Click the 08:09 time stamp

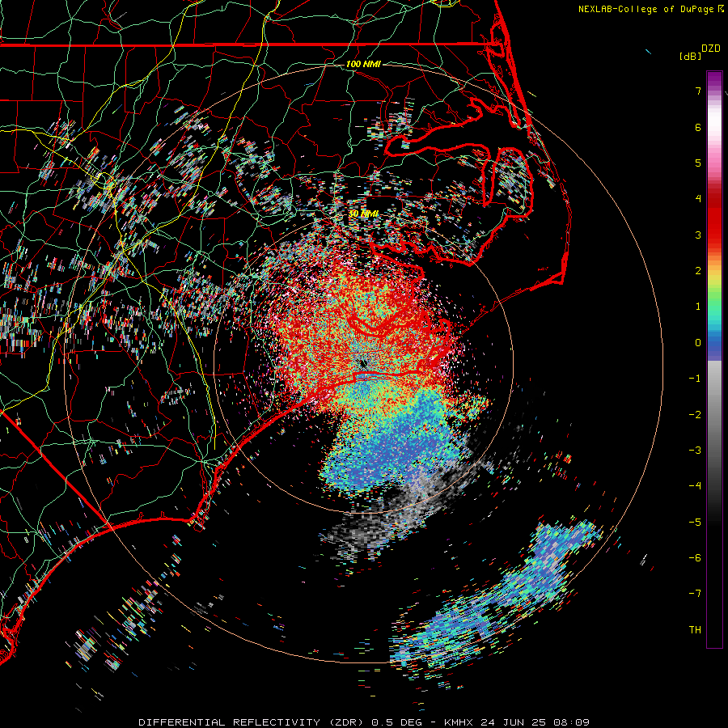coord(572,722)
